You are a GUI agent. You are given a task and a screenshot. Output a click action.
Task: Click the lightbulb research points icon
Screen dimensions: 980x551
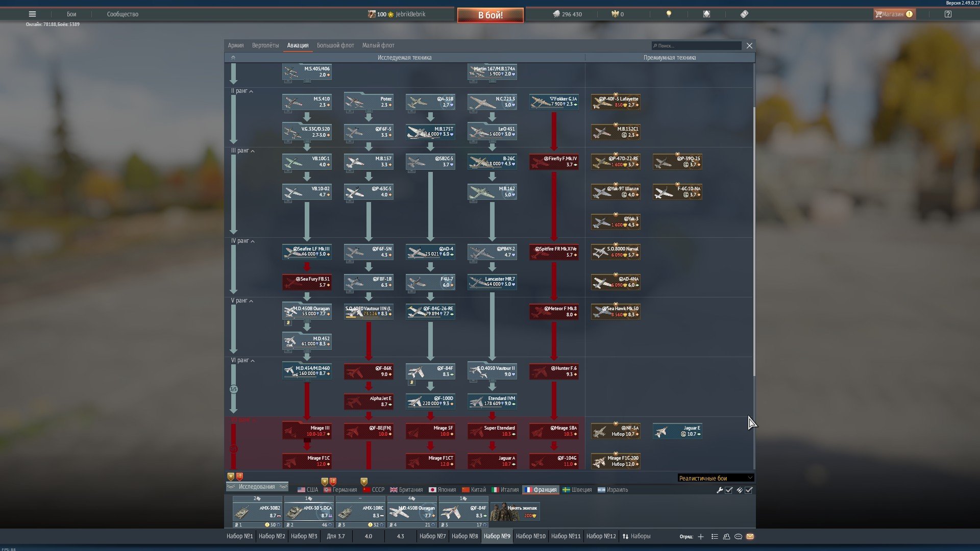coord(669,14)
